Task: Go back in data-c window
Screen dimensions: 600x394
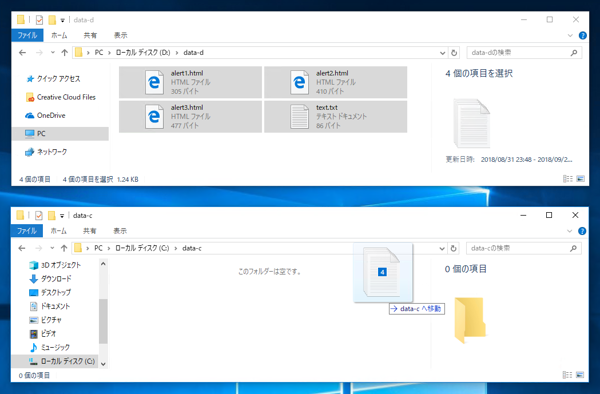Action: (22, 248)
